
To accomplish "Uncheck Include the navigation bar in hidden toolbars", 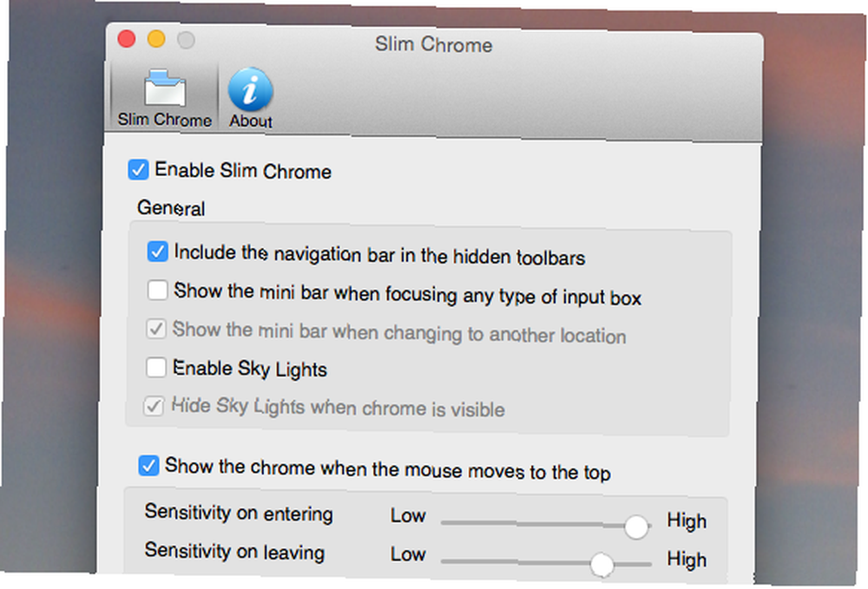I will coord(158,251).
